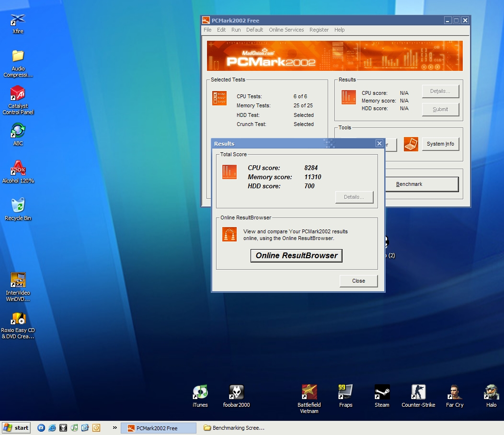This screenshot has height=435, width=504.
Task: Click the Details button above Submit
Action: pos(440,92)
